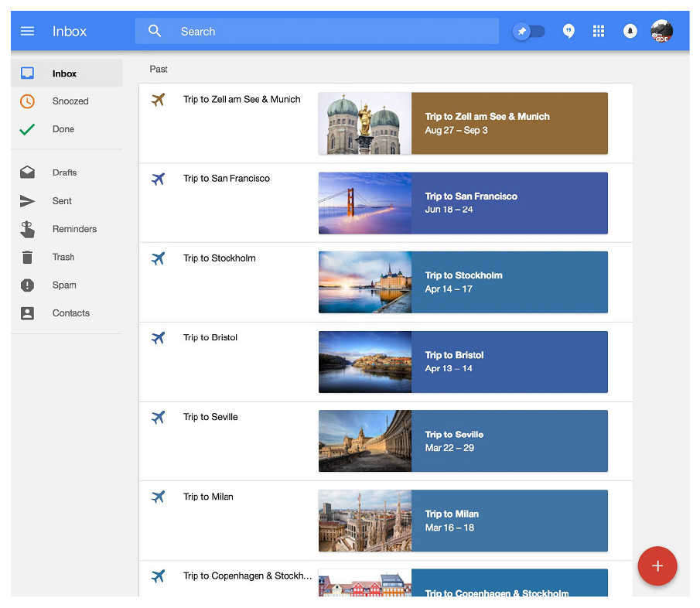The width and height of the screenshot is (700, 608).
Task: Click the Inbox title in header
Action: tap(69, 31)
